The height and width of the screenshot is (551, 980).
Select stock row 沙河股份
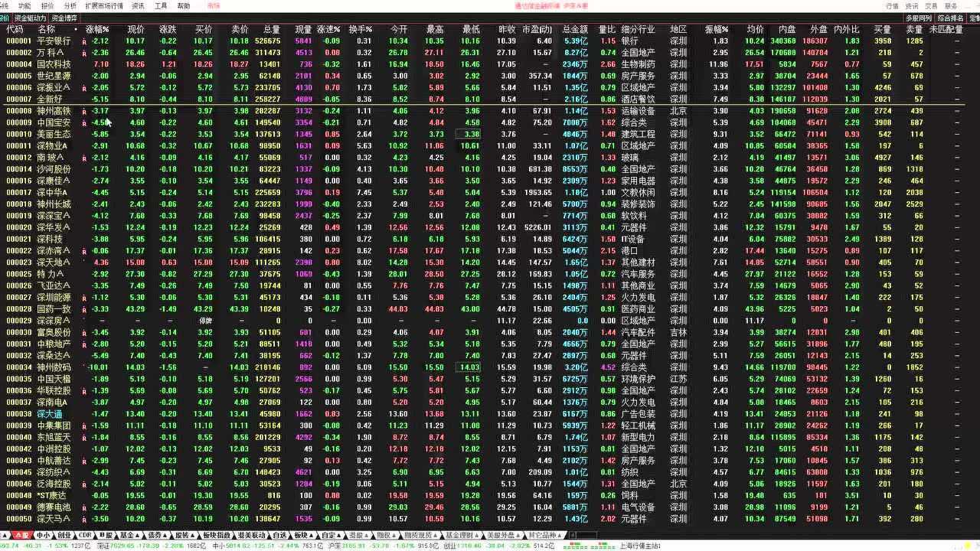(490, 169)
